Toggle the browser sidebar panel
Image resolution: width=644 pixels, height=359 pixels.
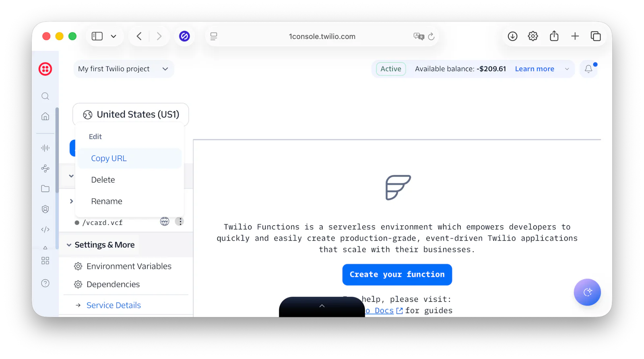tap(97, 36)
